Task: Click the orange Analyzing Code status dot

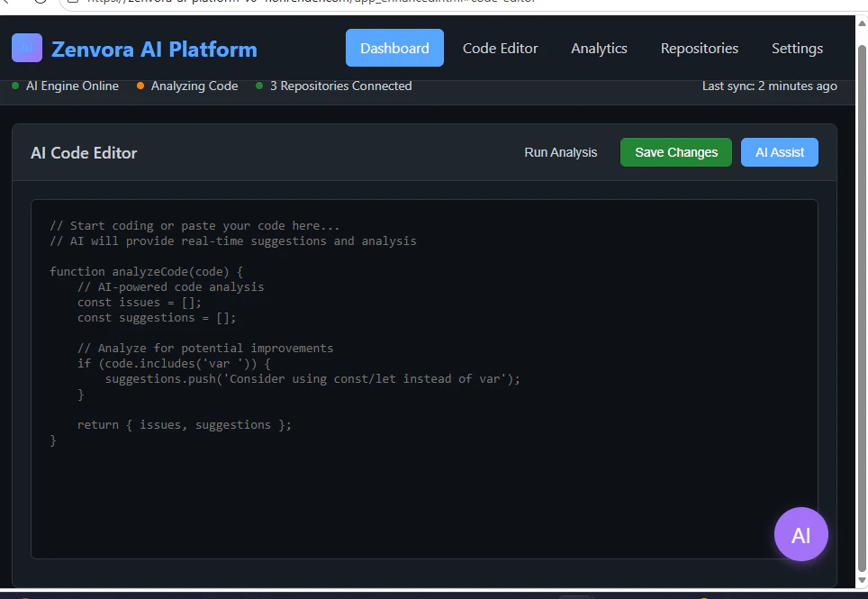Action: pos(140,86)
